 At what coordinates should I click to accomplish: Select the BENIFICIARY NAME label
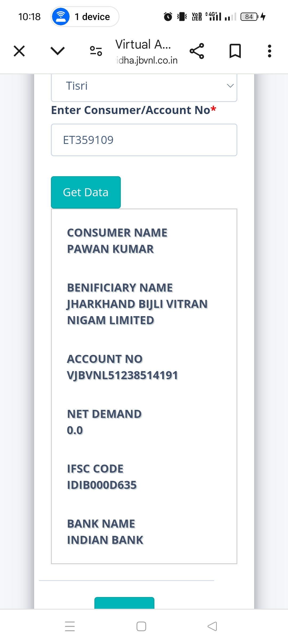click(120, 288)
